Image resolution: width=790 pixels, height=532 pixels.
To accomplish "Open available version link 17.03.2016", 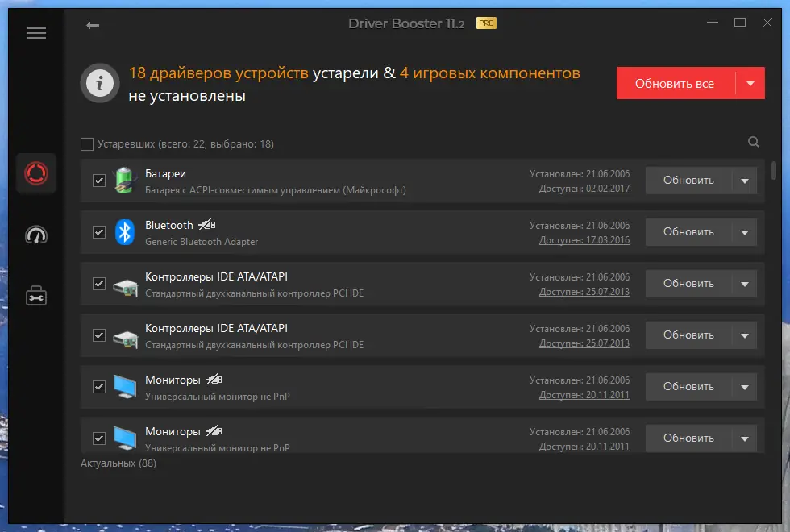I will pos(584,240).
